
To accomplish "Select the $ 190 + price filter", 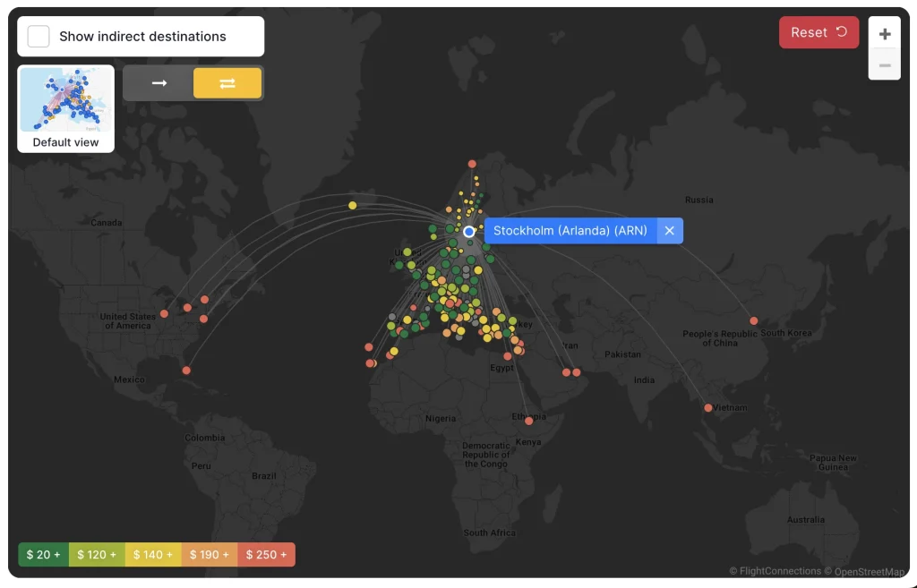I will (210, 554).
